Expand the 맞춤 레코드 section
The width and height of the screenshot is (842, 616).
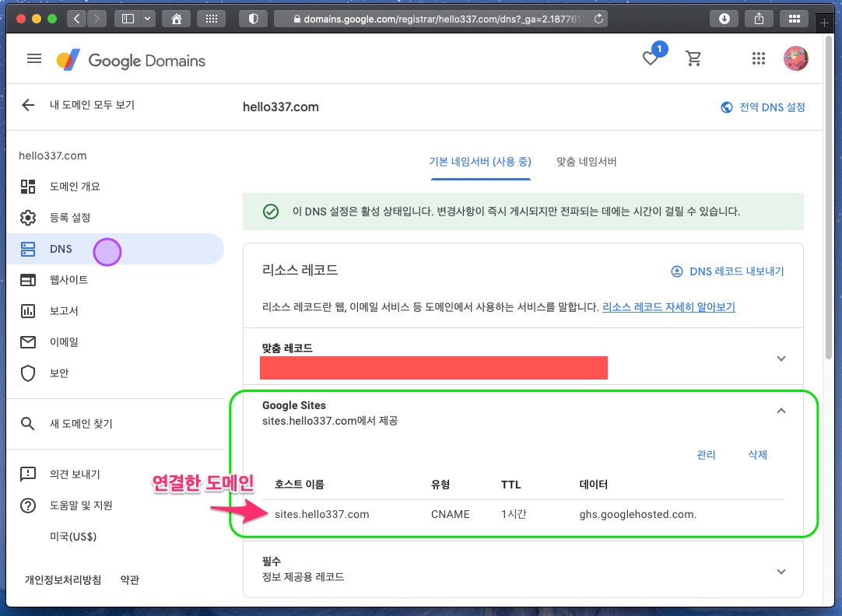(781, 359)
